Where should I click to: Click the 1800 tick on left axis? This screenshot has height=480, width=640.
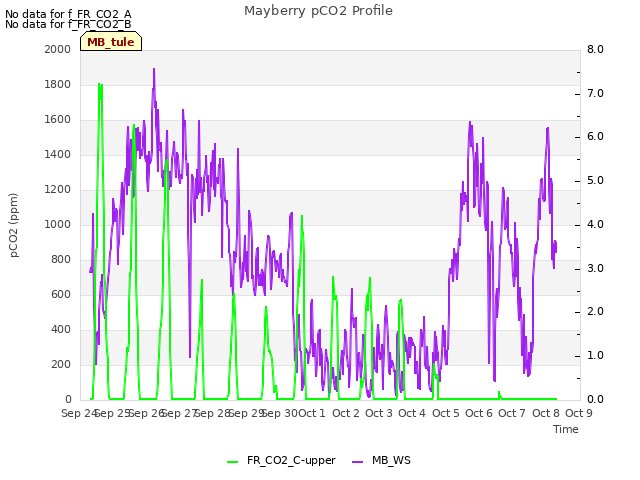click(x=58, y=84)
